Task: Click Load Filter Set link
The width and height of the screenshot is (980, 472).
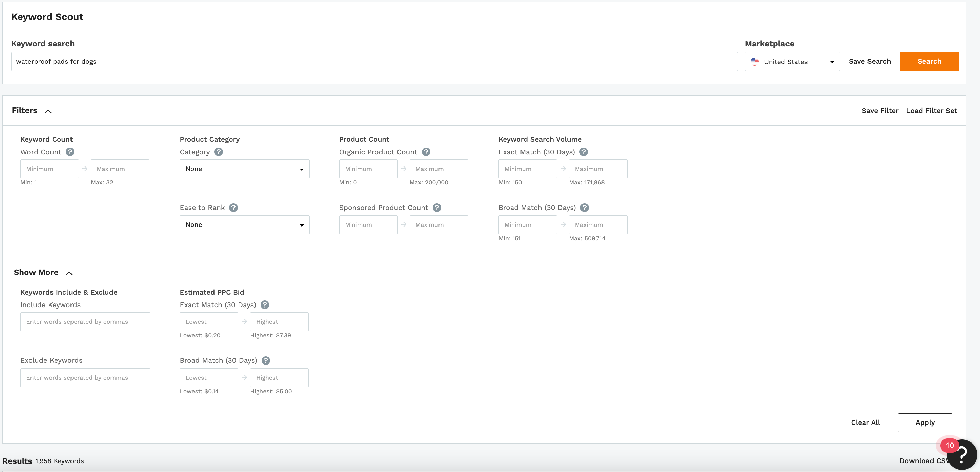Action: tap(931, 111)
